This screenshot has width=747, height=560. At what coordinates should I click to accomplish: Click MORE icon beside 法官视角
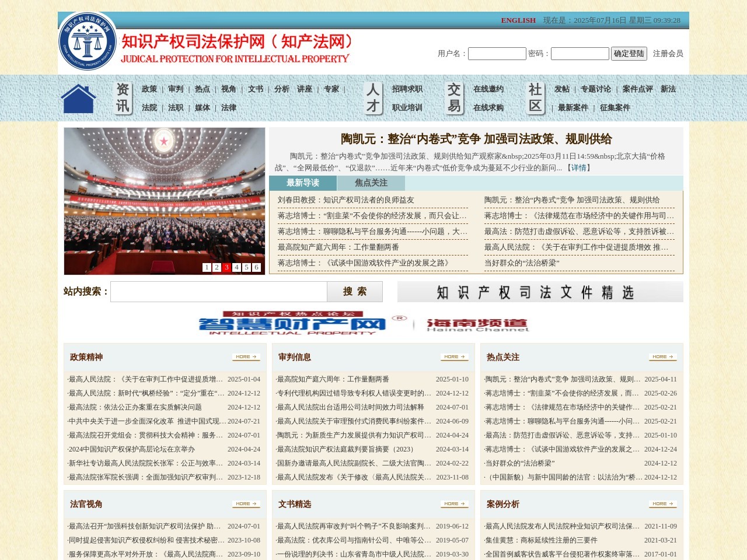(x=246, y=504)
